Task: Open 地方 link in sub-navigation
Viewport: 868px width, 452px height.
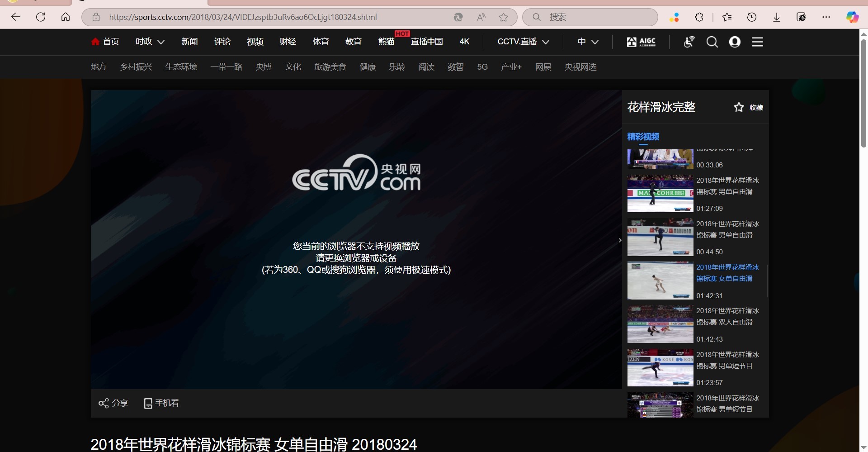Action: 99,67
